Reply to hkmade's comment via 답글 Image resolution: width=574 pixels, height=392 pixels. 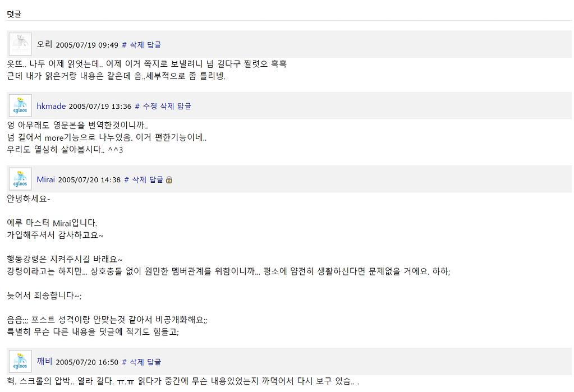click(x=184, y=106)
